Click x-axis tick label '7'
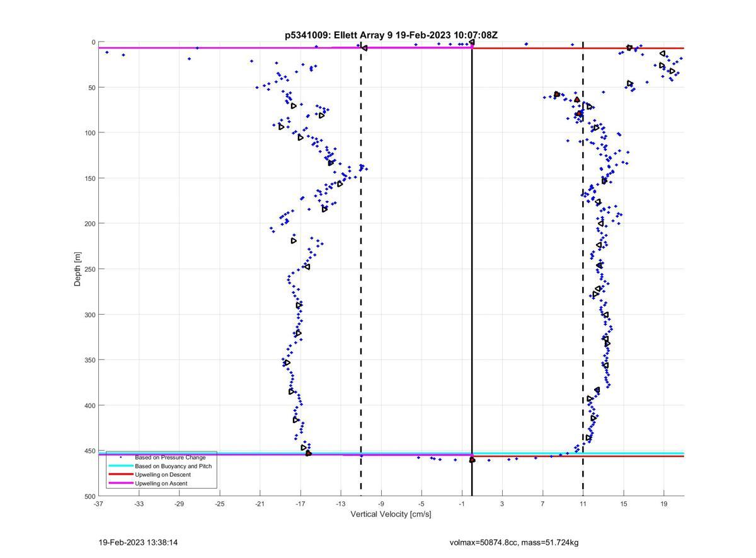Image resolution: width=756 pixels, height=558 pixels. [542, 504]
